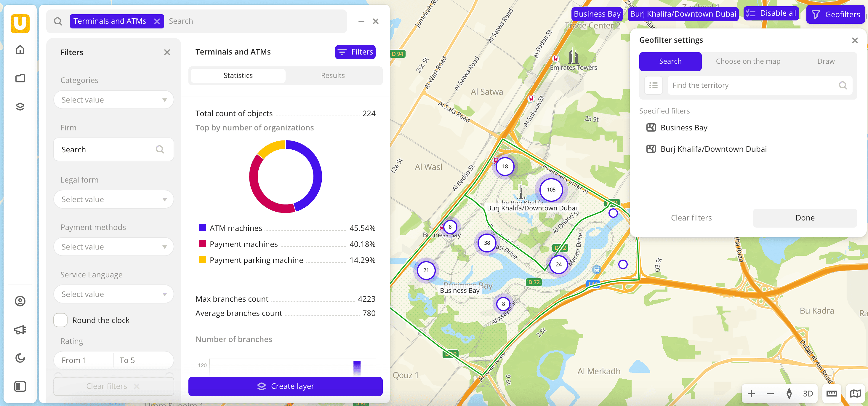Click the announcements megaphone icon
The height and width of the screenshot is (406, 868).
pos(20,330)
